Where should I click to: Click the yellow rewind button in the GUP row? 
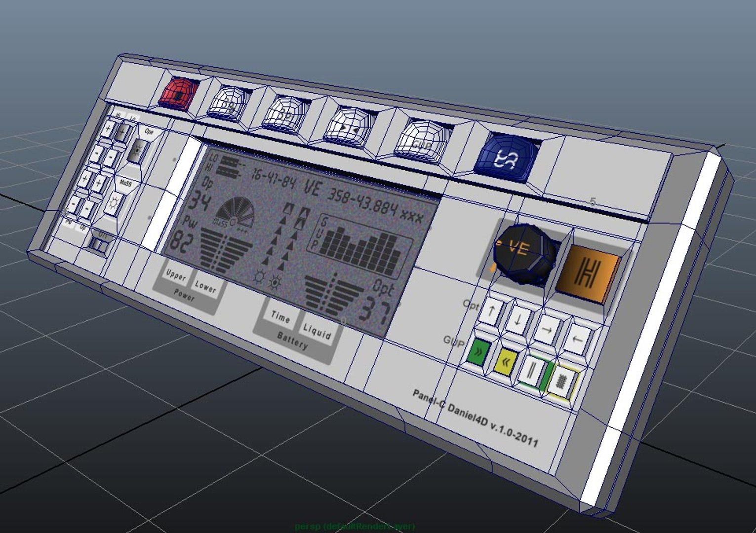pos(505,363)
